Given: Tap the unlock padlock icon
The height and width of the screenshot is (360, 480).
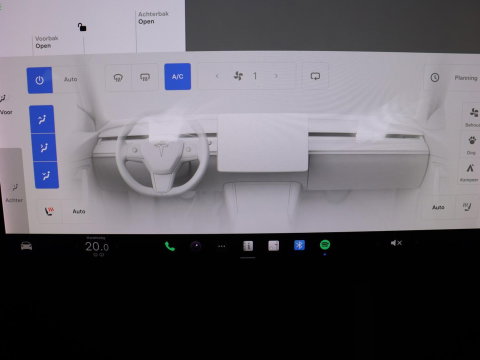Looking at the screenshot, I should coord(82,27).
